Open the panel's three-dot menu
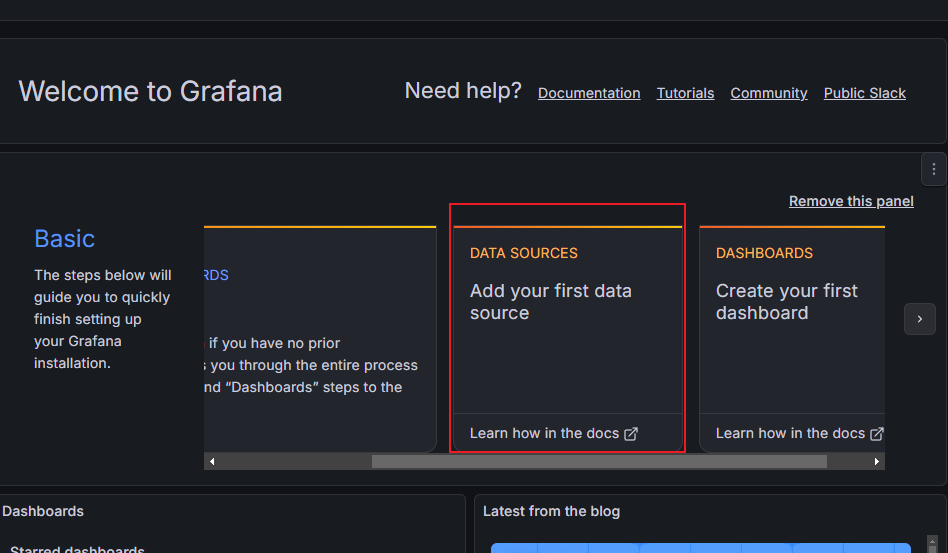 pos(933,169)
